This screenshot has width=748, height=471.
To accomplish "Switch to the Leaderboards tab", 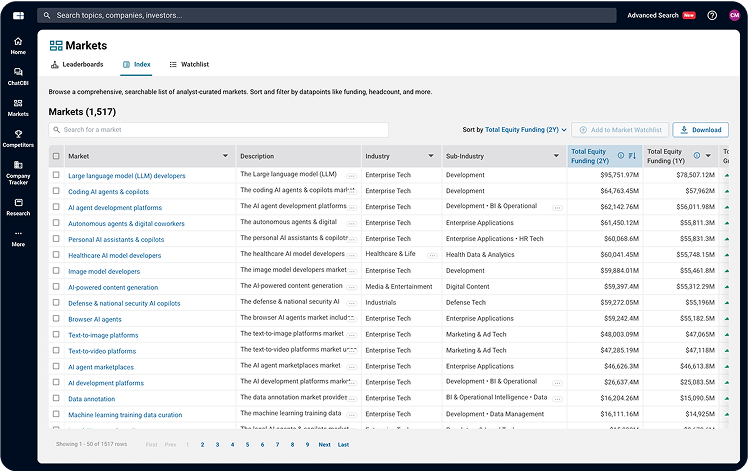I will (x=76, y=64).
